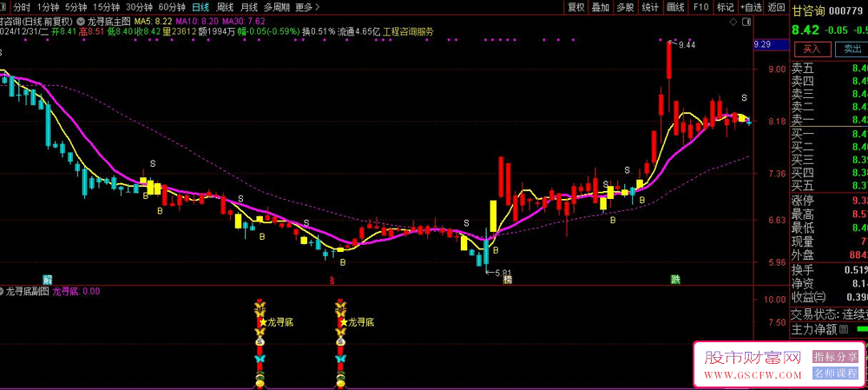Open the 工程咨询服务 sector link

[408, 31]
